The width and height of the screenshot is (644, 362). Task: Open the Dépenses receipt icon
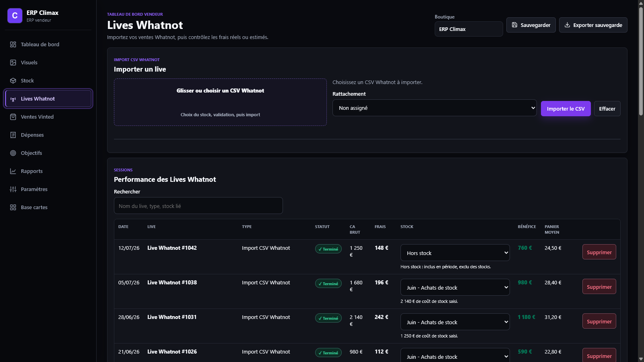13,135
